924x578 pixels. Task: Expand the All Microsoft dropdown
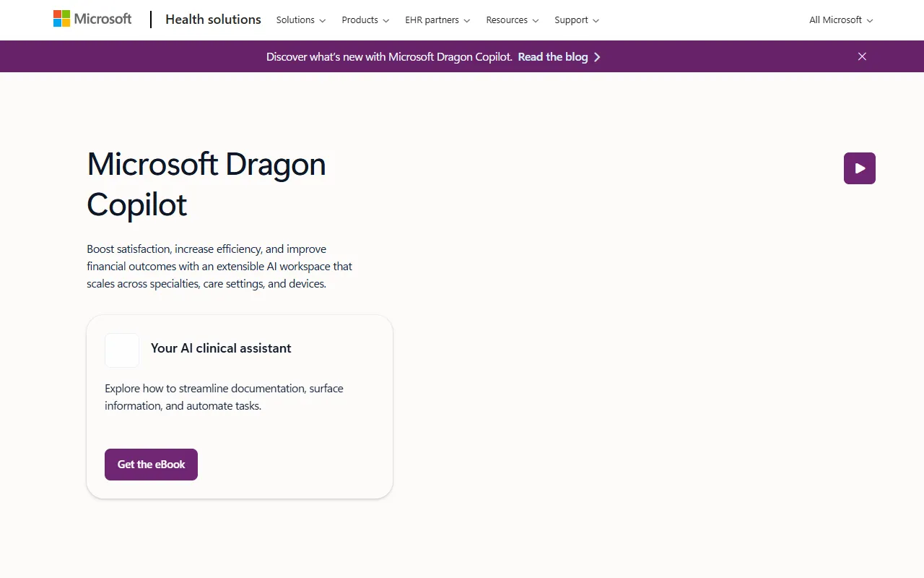(x=840, y=20)
